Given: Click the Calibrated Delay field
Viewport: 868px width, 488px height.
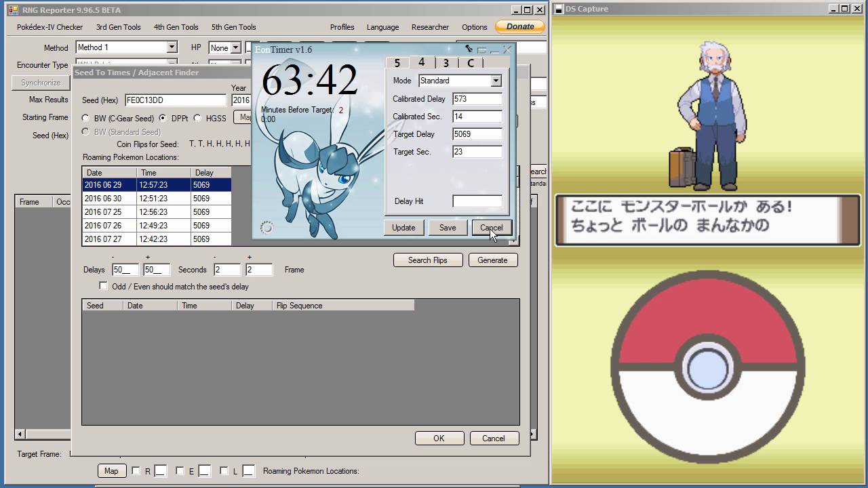Looking at the screenshot, I should click(x=477, y=99).
